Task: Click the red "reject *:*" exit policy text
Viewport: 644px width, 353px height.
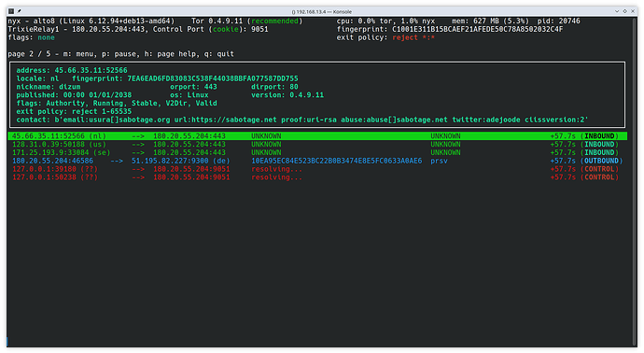Action: [413, 37]
